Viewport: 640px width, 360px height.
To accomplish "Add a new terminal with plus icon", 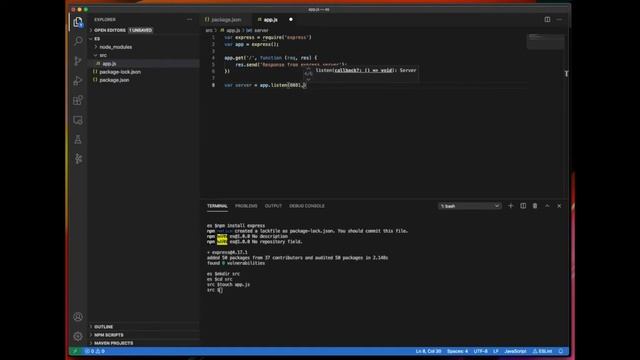I will 511,206.
